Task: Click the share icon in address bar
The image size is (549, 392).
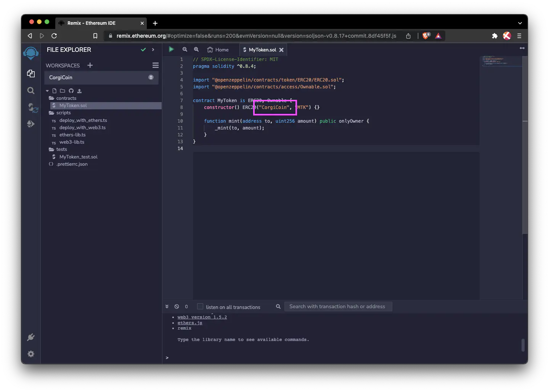Action: 408,36
